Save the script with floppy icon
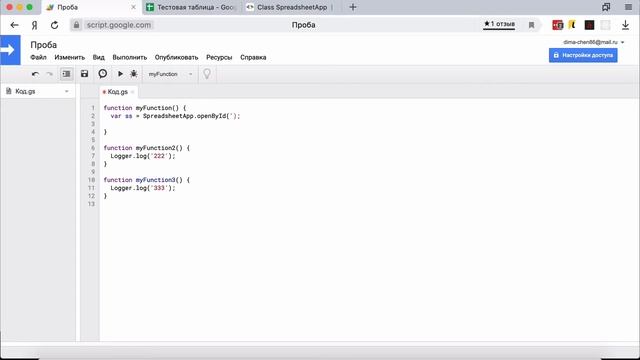The width and height of the screenshot is (640, 360). pyautogui.click(x=84, y=74)
